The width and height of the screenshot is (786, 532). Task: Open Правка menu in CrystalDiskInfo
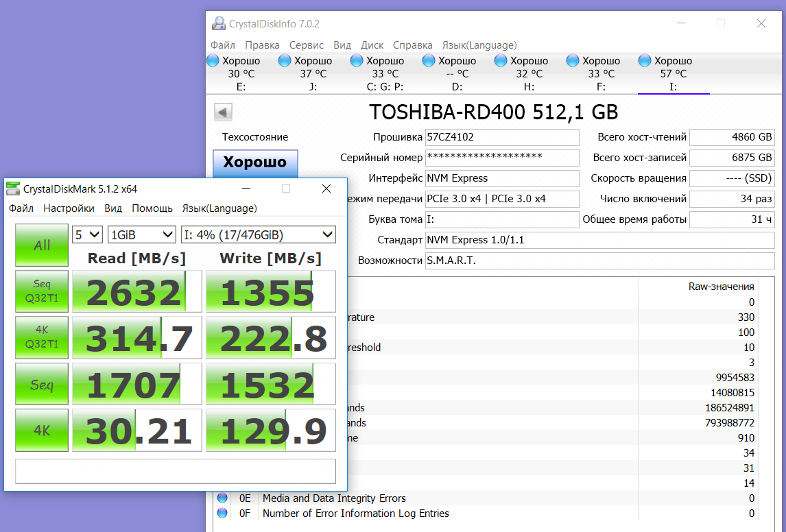point(262,45)
